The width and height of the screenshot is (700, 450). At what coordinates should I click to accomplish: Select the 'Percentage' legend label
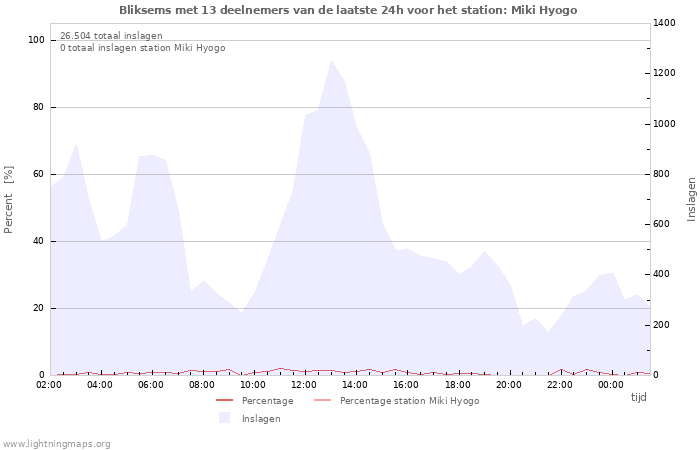(x=267, y=401)
